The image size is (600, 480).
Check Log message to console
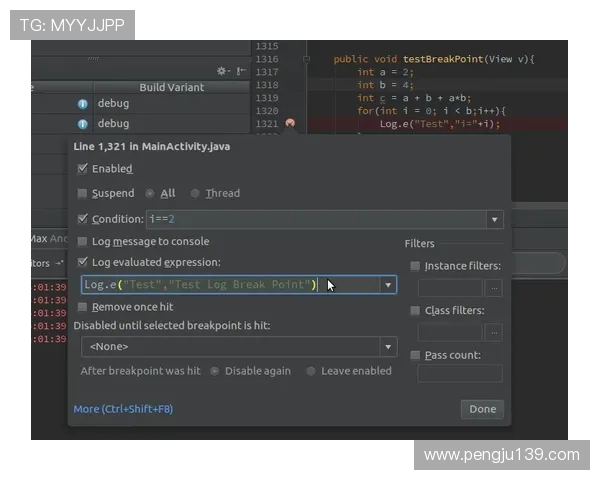point(82,241)
